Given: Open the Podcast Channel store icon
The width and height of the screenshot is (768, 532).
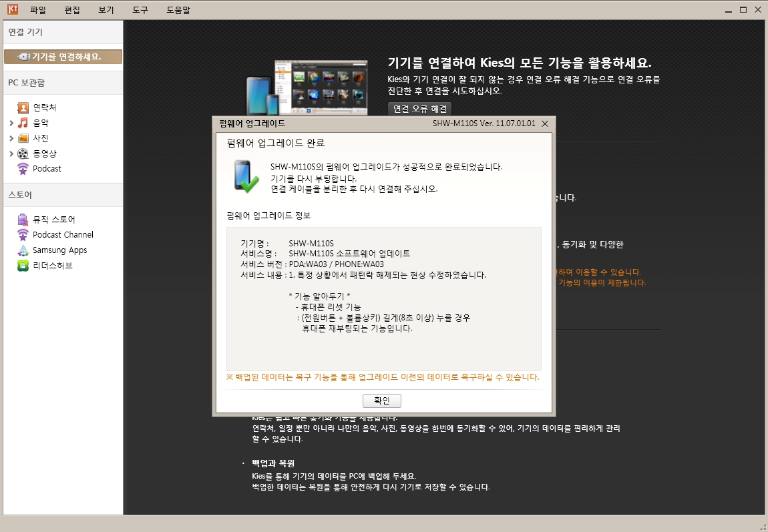Looking at the screenshot, I should click(x=23, y=235).
